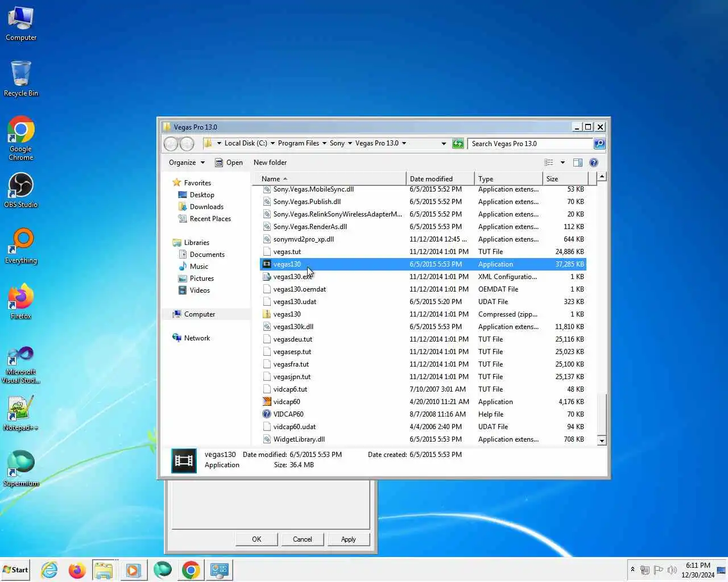The height and width of the screenshot is (582, 728).
Task: Open Action Center flag tray icon
Action: pos(658,569)
